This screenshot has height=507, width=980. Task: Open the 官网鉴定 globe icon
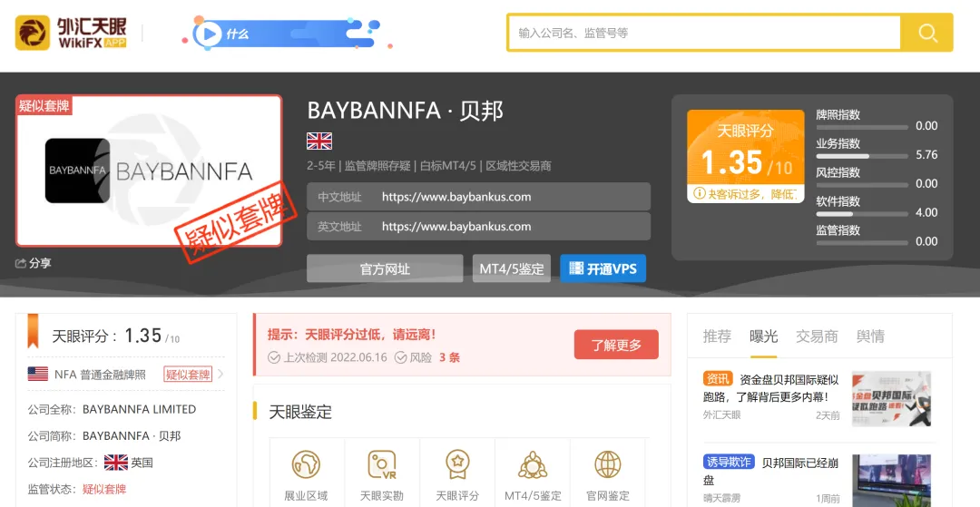[607, 464]
